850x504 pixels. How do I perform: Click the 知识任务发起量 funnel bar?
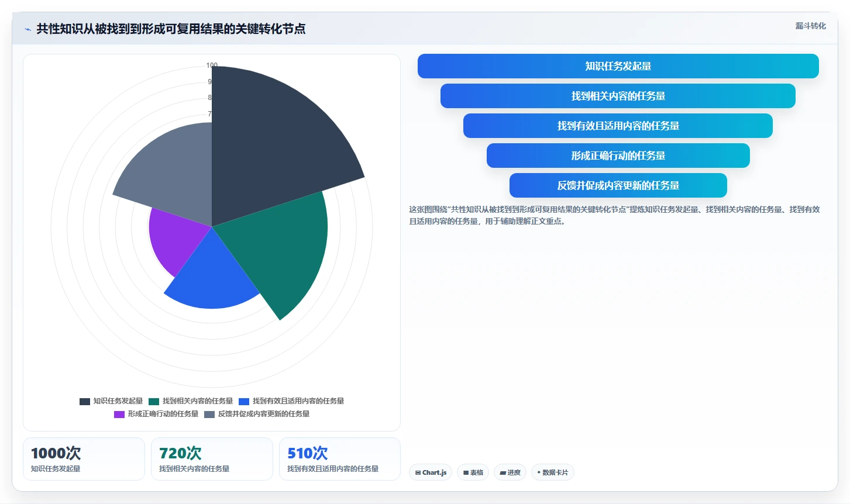[x=618, y=66]
